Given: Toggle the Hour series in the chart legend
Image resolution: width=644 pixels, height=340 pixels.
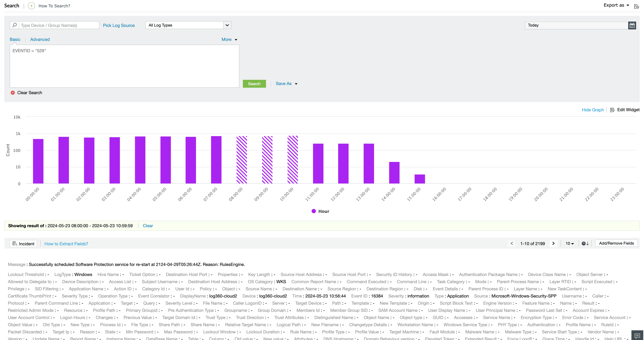Looking at the screenshot, I should pyautogui.click(x=321, y=211).
